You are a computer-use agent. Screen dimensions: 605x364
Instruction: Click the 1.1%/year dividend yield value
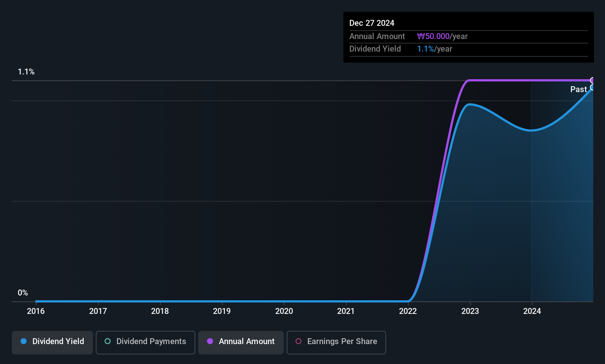point(434,49)
